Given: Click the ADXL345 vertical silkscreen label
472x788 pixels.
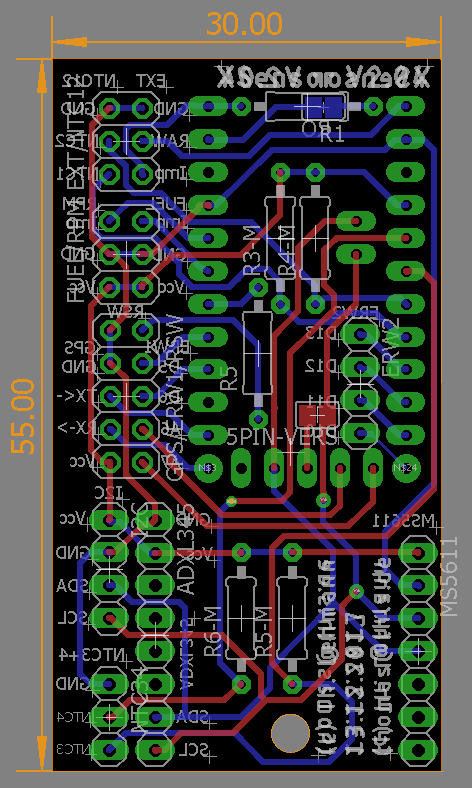Looking at the screenshot, I should [x=186, y=549].
